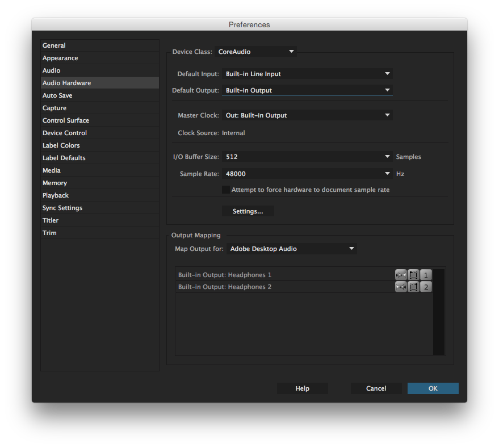Click the channel 1 icon on Headphones 1 row
The image size is (499, 448).
[426, 275]
